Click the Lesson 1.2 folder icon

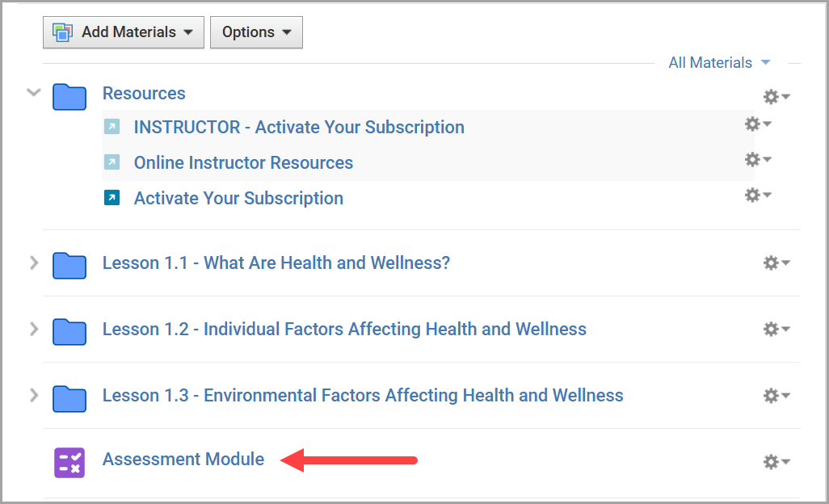pyautogui.click(x=69, y=330)
